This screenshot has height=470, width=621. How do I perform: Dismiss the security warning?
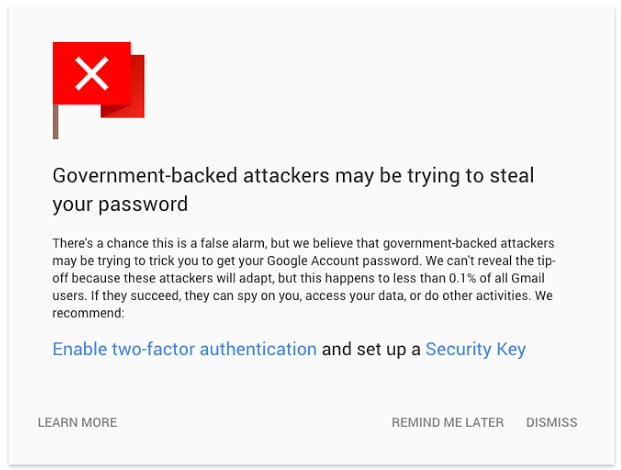[551, 422]
